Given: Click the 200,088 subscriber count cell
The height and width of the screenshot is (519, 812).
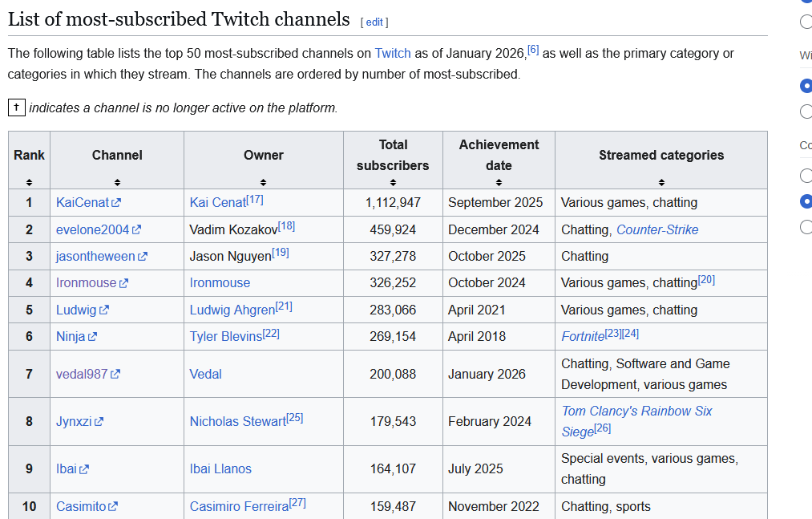Looking at the screenshot, I should [393, 375].
